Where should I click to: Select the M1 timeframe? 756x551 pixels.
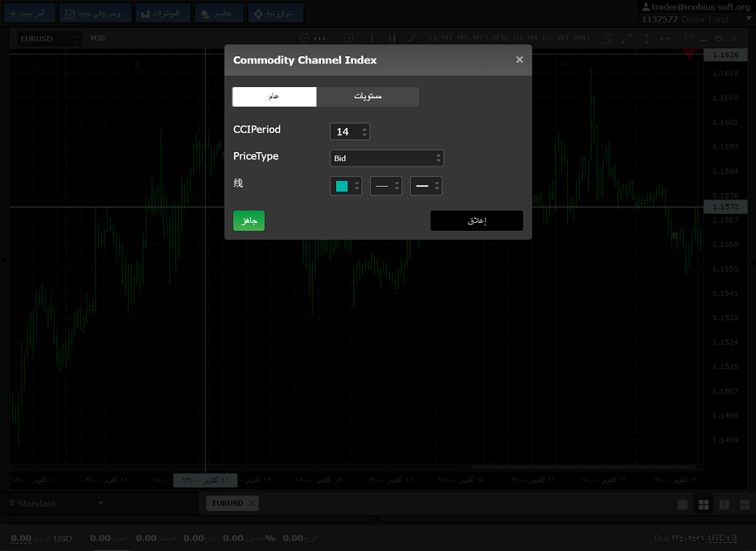(447, 38)
